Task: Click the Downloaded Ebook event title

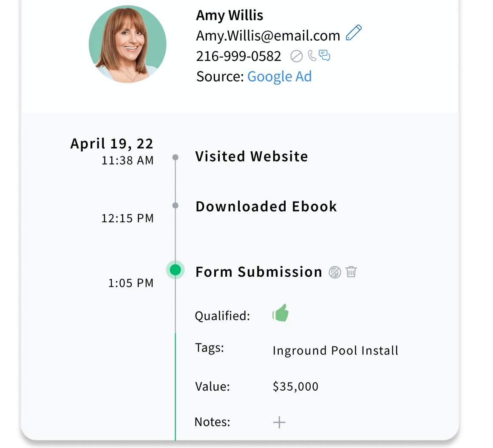Action: [266, 207]
